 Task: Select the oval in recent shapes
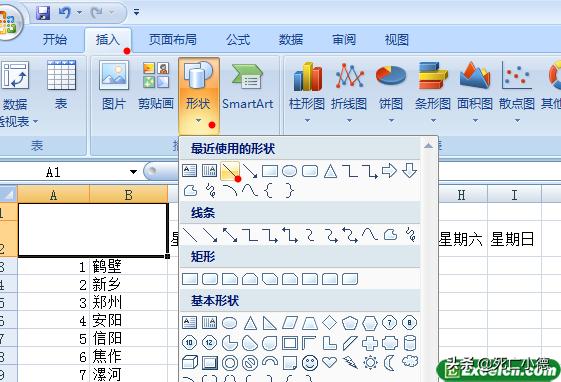click(x=289, y=171)
